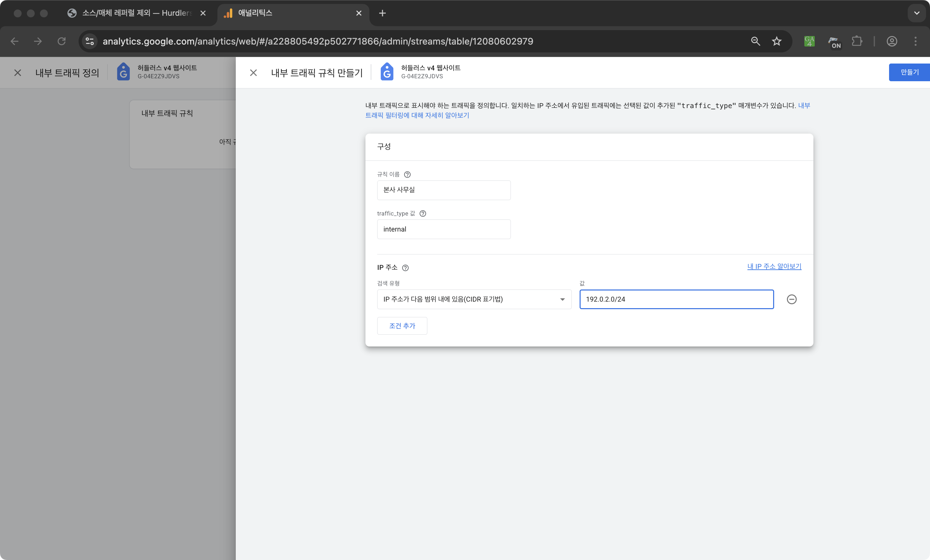Click the ON extension icon
930x560 pixels.
834,42
